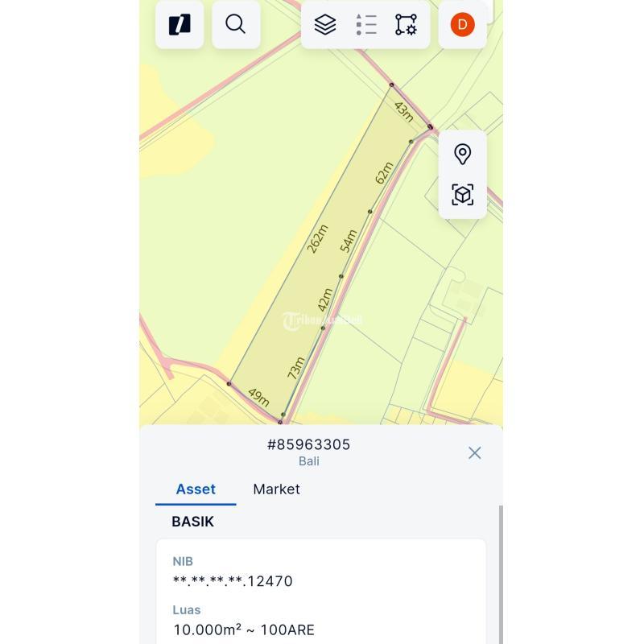This screenshot has height=644, width=644.
Task: Click the BASIK section heading
Action: 192,522
